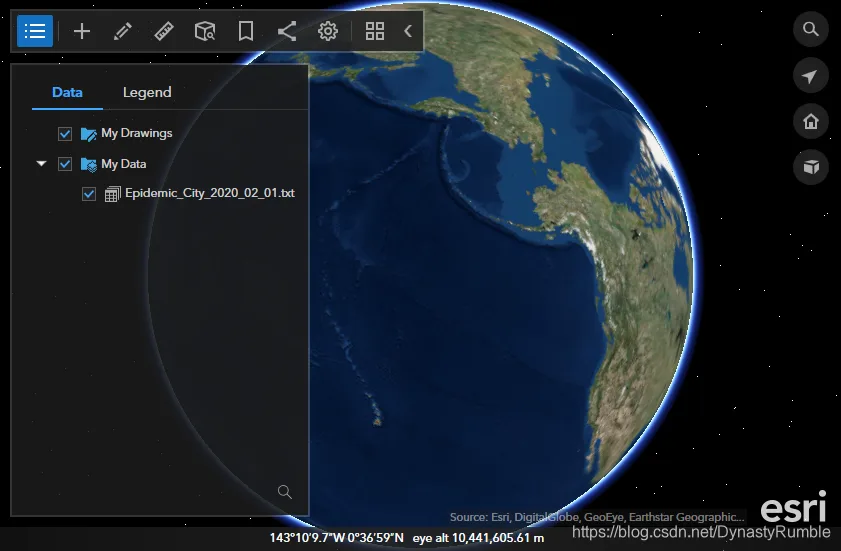
Task: Click the magnifier at panel bottom
Action: pos(285,491)
